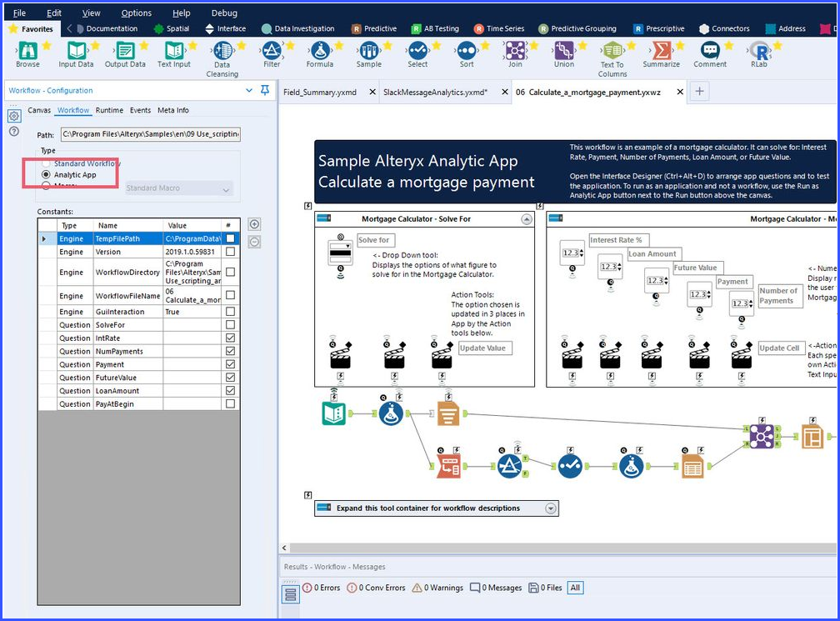Select the Summarize tool
Image resolution: width=840 pixels, height=621 pixels.
pyautogui.click(x=661, y=51)
